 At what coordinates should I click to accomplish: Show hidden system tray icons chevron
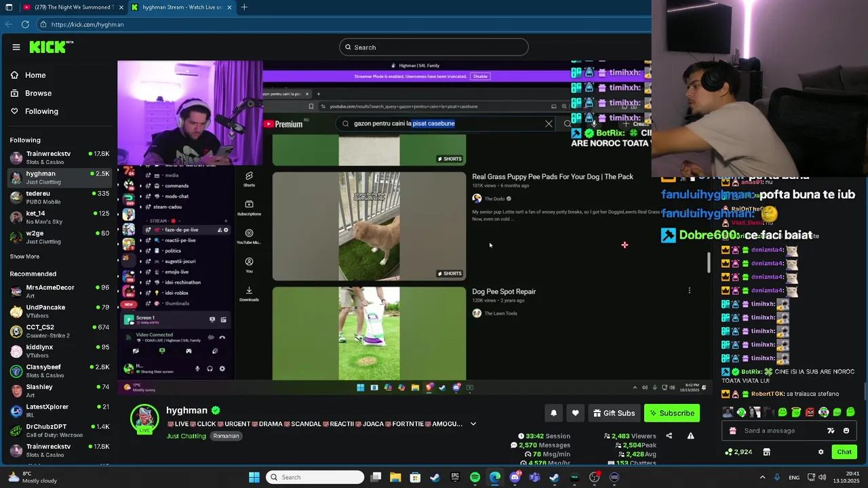coord(762,477)
